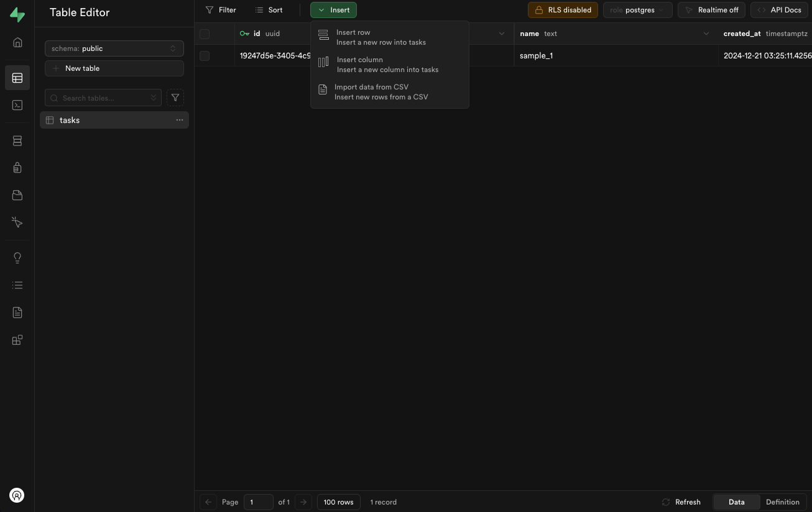Choose Insert row menu option
Image resolution: width=812 pixels, height=512 pixels.
[x=390, y=37]
